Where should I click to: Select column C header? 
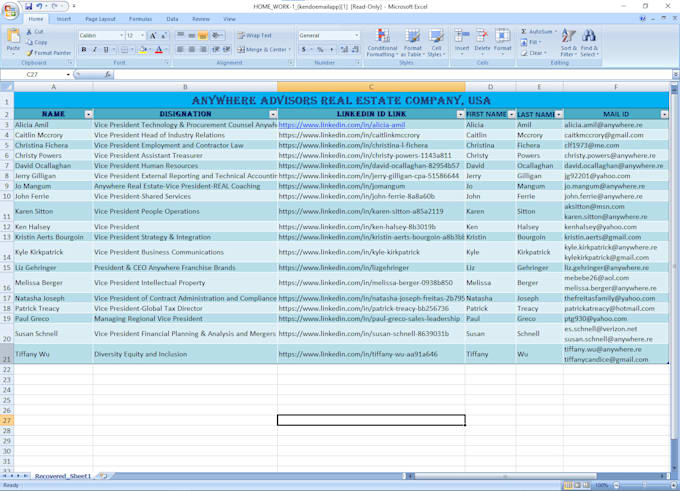pyautogui.click(x=371, y=87)
